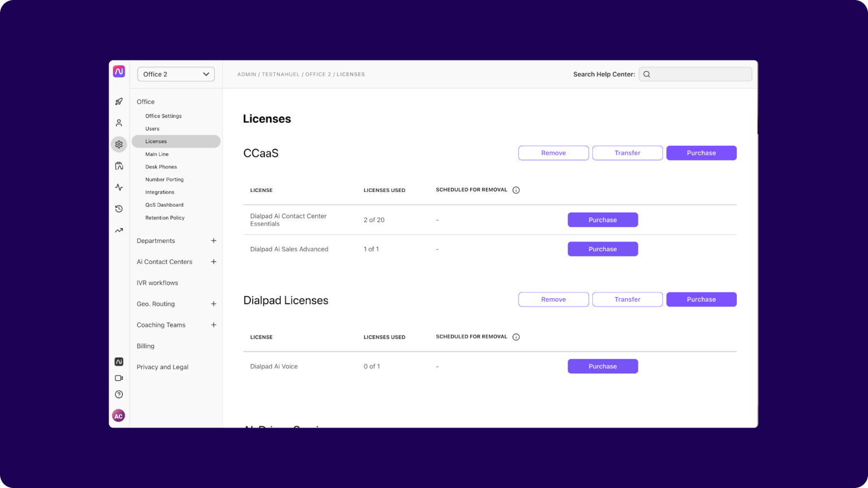Click the info icon in the CCaaS table header

point(516,190)
